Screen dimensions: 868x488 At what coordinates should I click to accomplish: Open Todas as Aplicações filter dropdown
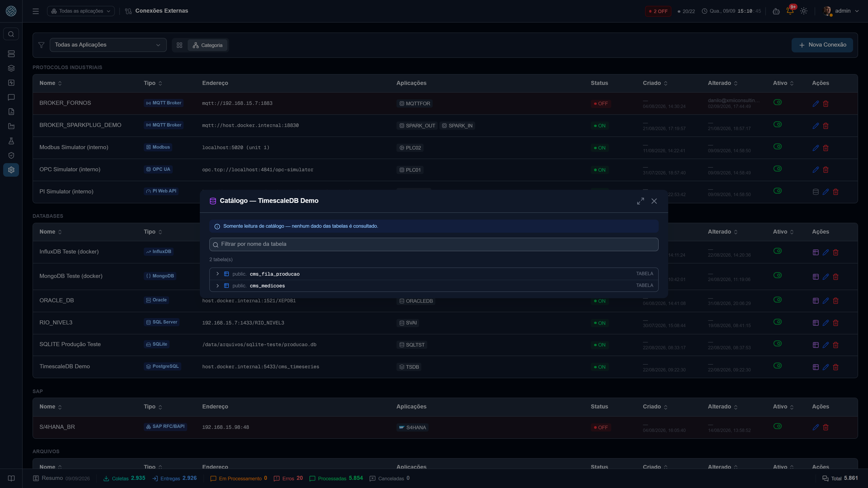tap(108, 45)
